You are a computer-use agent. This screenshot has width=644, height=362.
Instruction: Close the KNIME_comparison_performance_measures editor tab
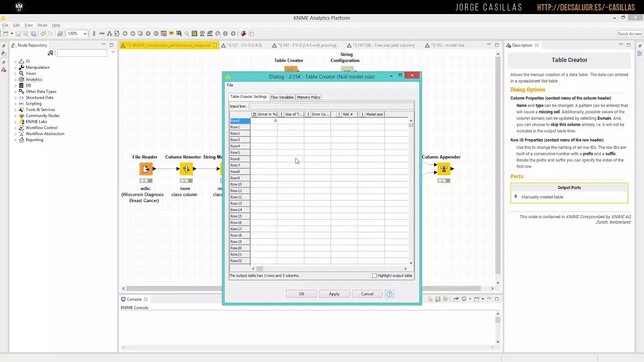pos(215,45)
